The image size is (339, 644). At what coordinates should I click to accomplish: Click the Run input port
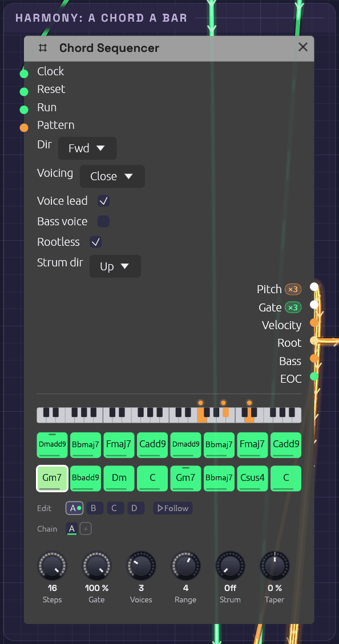click(24, 110)
